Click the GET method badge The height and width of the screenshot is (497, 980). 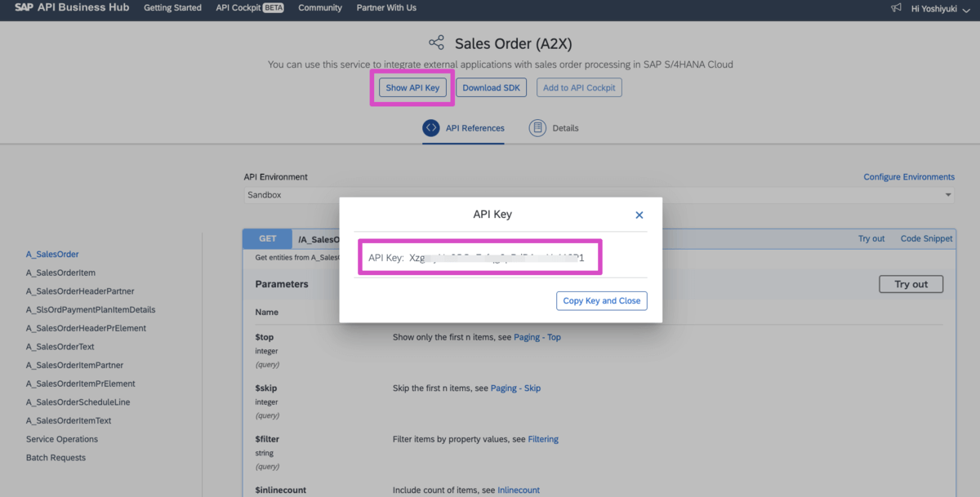coord(268,239)
